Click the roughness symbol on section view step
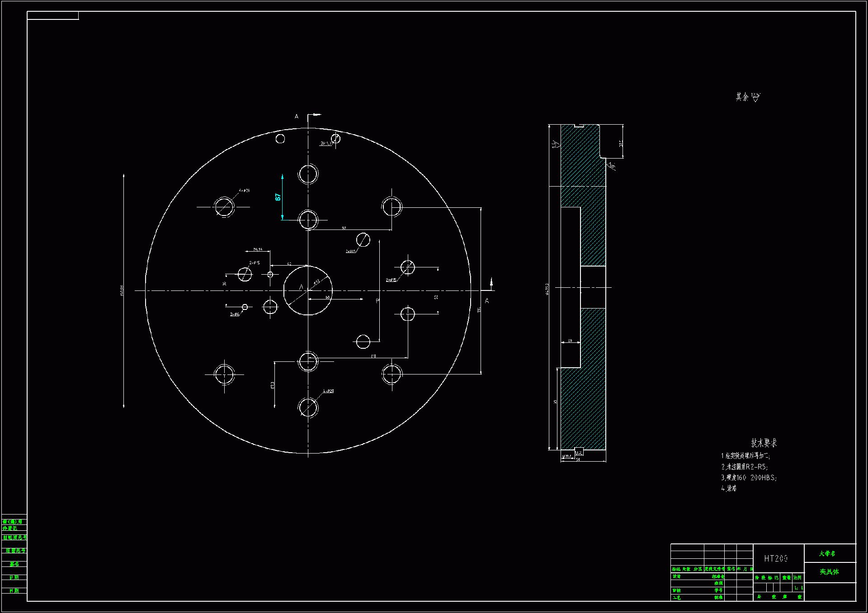 tap(611, 166)
